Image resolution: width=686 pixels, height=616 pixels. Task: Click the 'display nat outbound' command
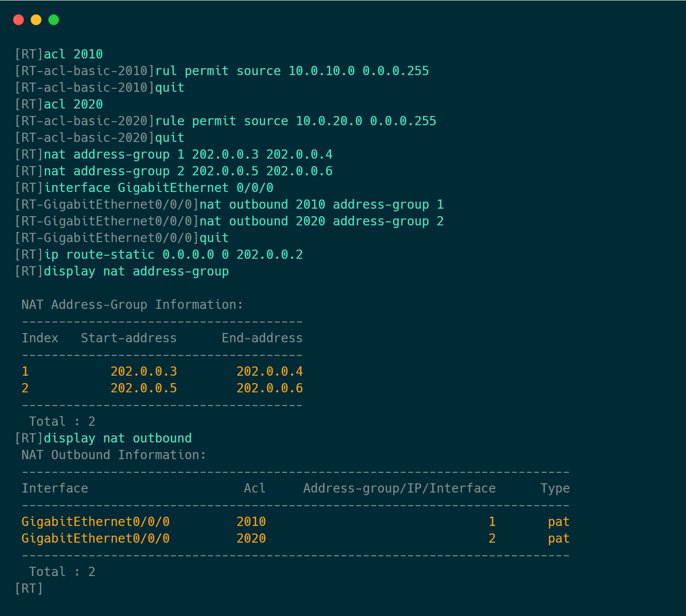pos(118,438)
